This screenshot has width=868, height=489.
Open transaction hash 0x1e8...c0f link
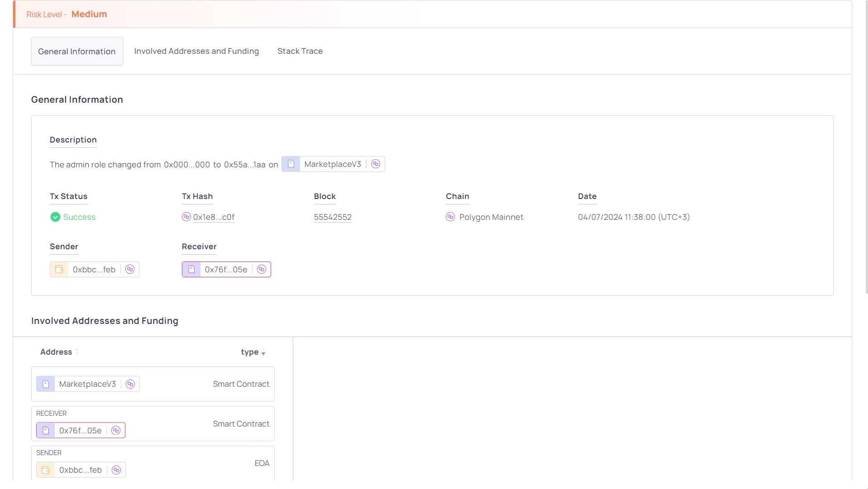[x=214, y=217]
